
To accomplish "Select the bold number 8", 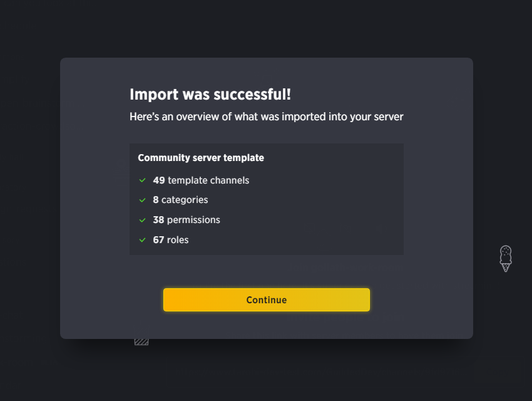I will [156, 200].
